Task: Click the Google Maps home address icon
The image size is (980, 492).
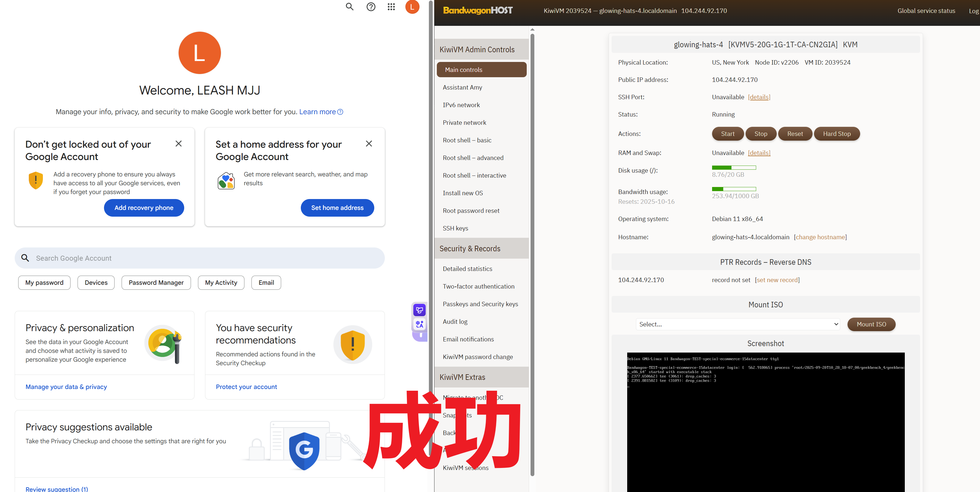Action: pos(226,181)
